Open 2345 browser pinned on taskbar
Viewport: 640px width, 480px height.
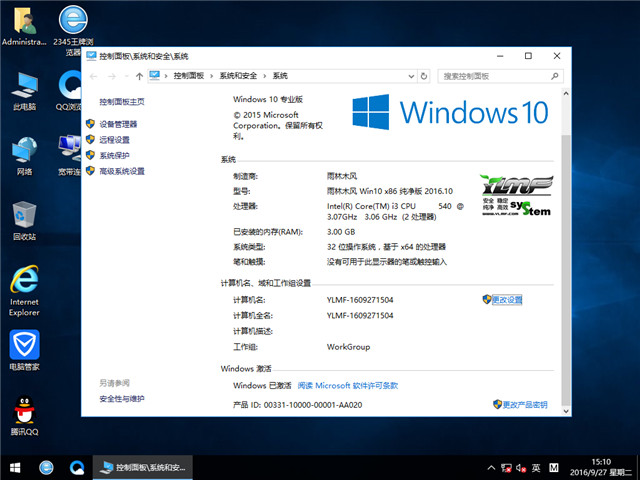(x=46, y=467)
